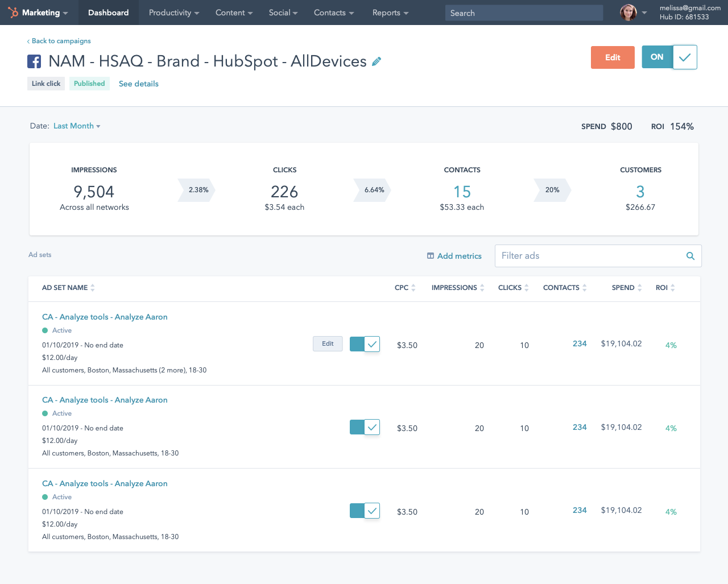The height and width of the screenshot is (584, 728).
Task: Click 234 contacts in first ad set row
Action: tap(580, 343)
